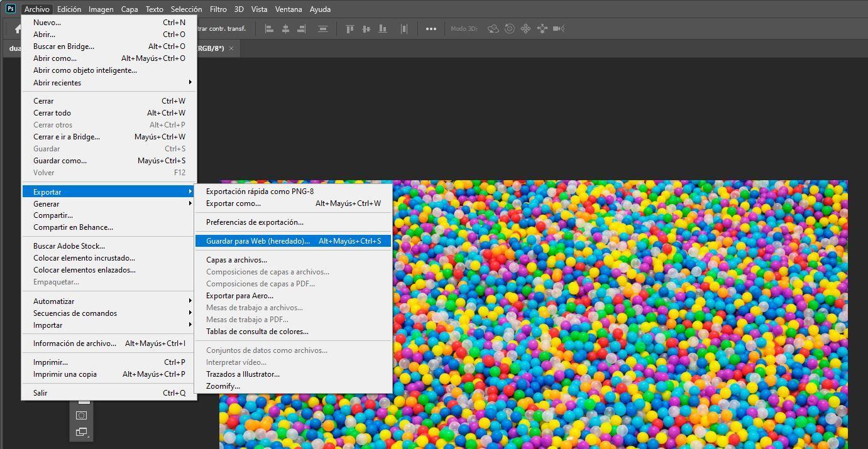Screen dimensions: 868x449
Task: Open the three-dots more align options
Action: coord(431,29)
